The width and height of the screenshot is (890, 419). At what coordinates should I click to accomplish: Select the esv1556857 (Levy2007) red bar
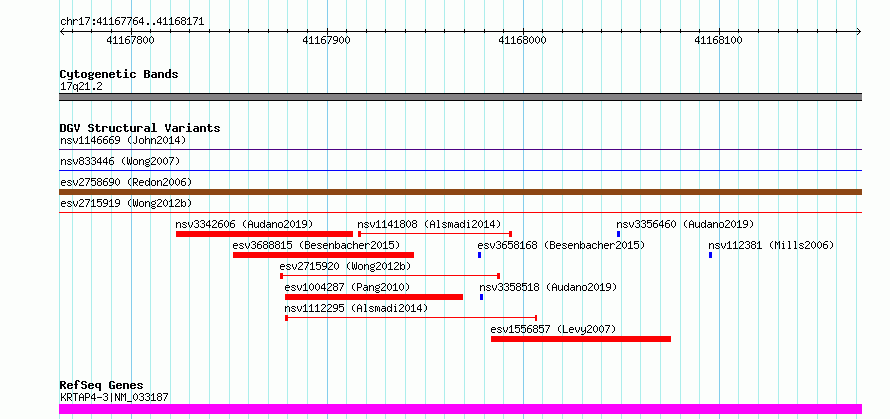(x=581, y=339)
